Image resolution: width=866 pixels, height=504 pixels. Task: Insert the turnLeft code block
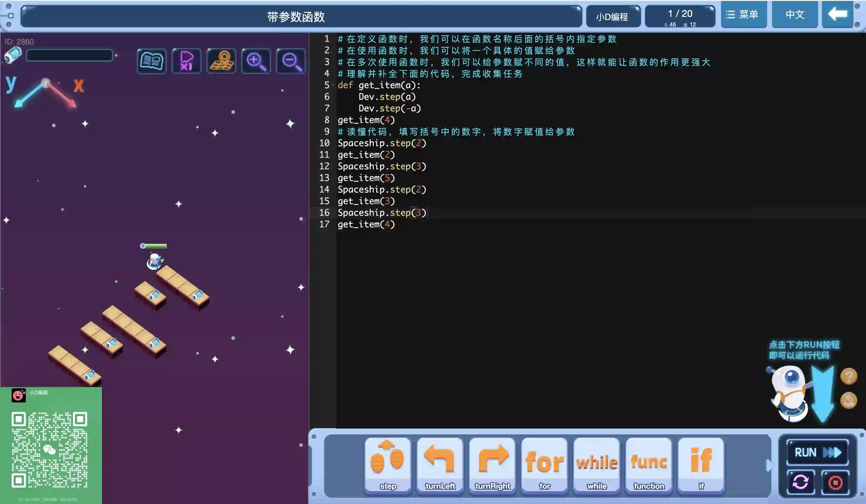(440, 464)
